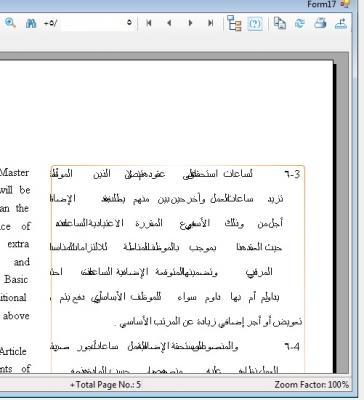The image size is (364, 400).
Task: Open the Find Text binoculars tool
Action: coord(31,23)
